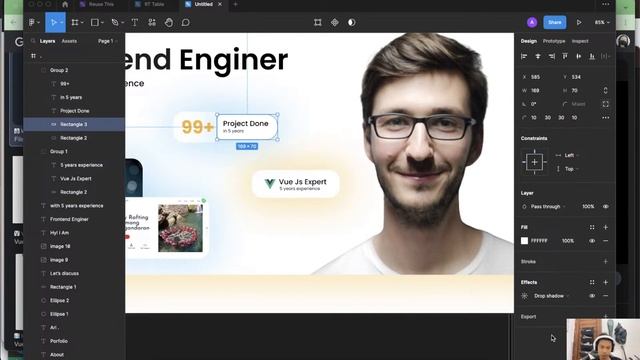Click the Align bottom icon

[592, 56]
